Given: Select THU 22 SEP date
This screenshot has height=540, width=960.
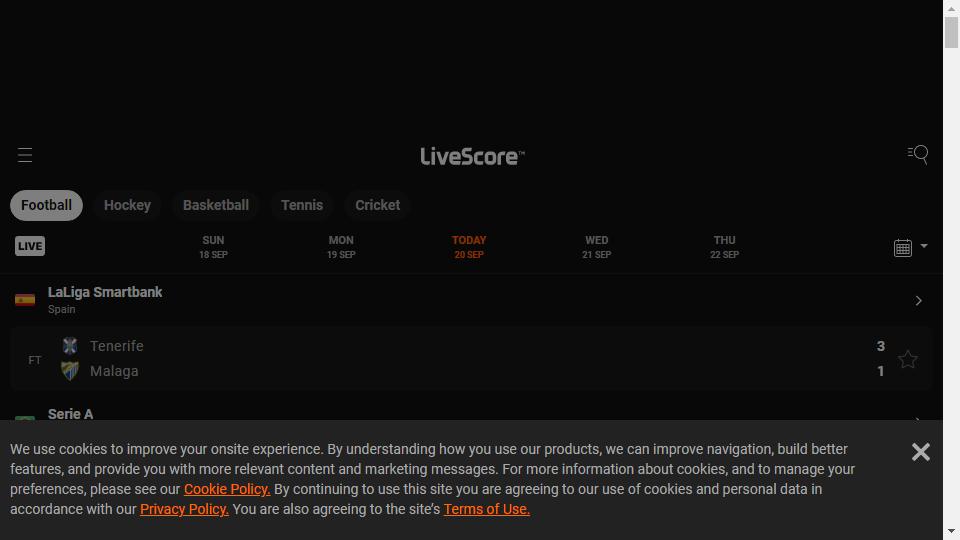Looking at the screenshot, I should 724,247.
